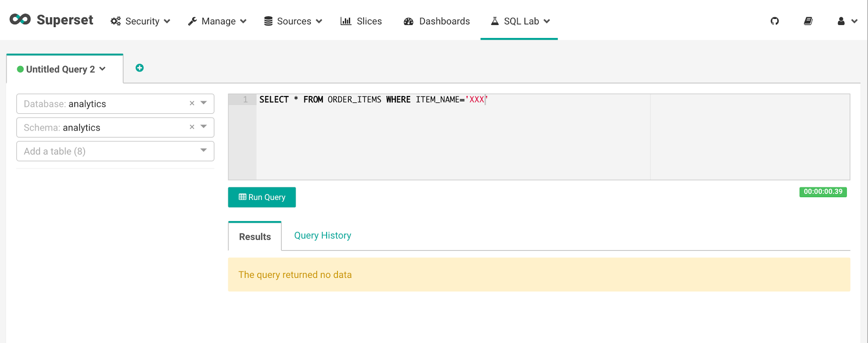The height and width of the screenshot is (343, 868).
Task: Open the Untitled Query 2 tab chevron
Action: [x=103, y=69]
